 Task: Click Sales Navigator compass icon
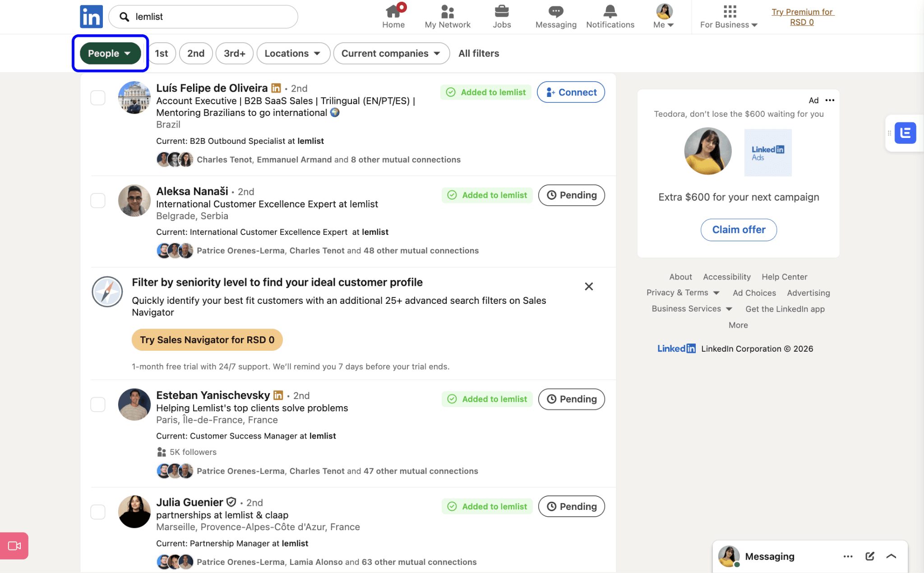107,292
